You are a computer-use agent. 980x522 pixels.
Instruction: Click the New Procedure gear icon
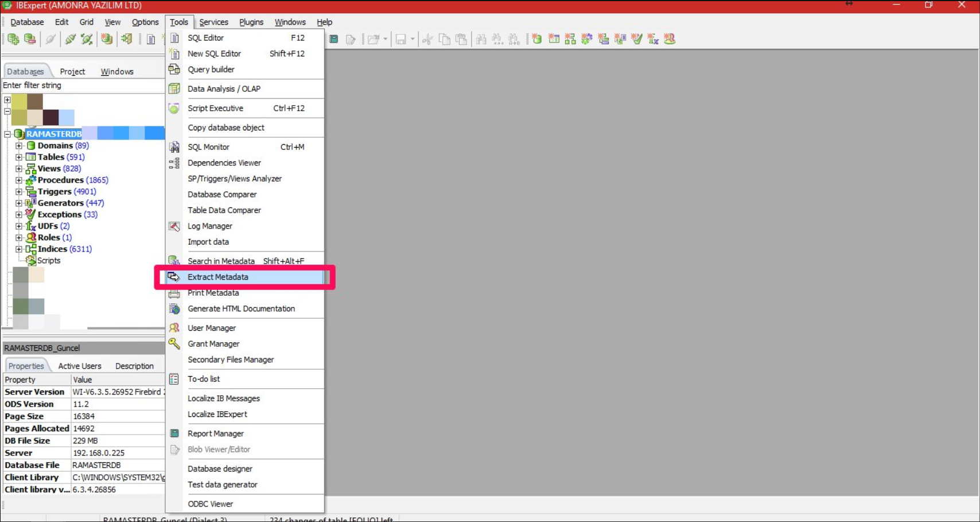587,39
